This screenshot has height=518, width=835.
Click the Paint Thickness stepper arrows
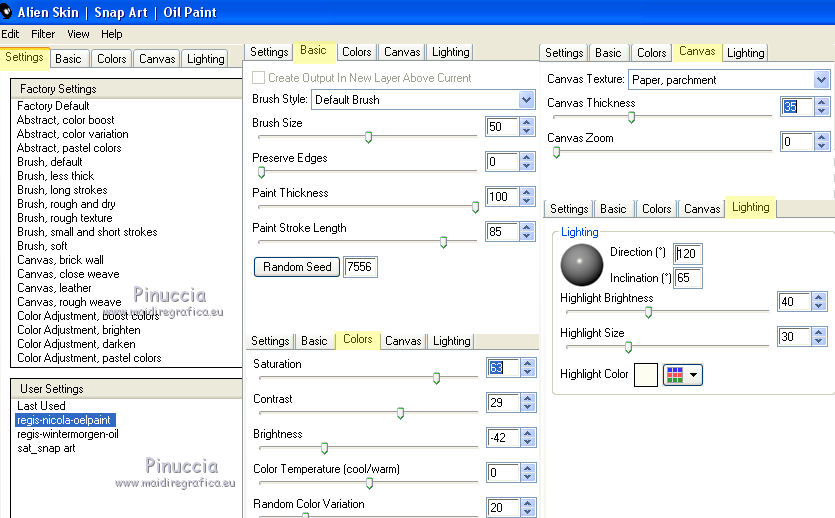[527, 197]
